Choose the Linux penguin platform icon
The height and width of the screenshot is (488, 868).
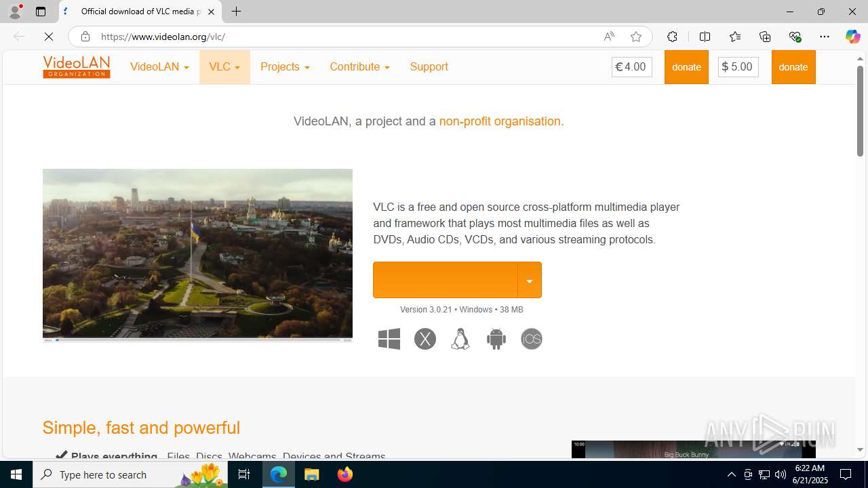click(x=460, y=339)
